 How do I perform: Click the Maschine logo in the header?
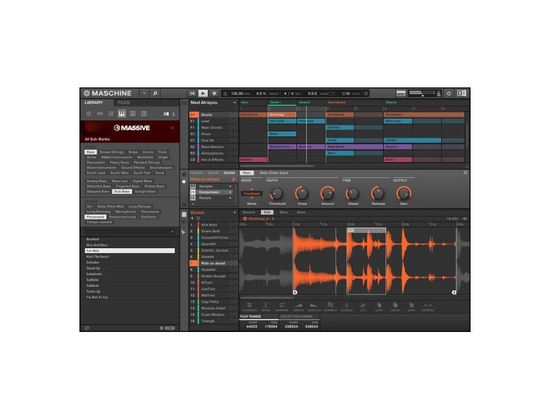pos(108,93)
